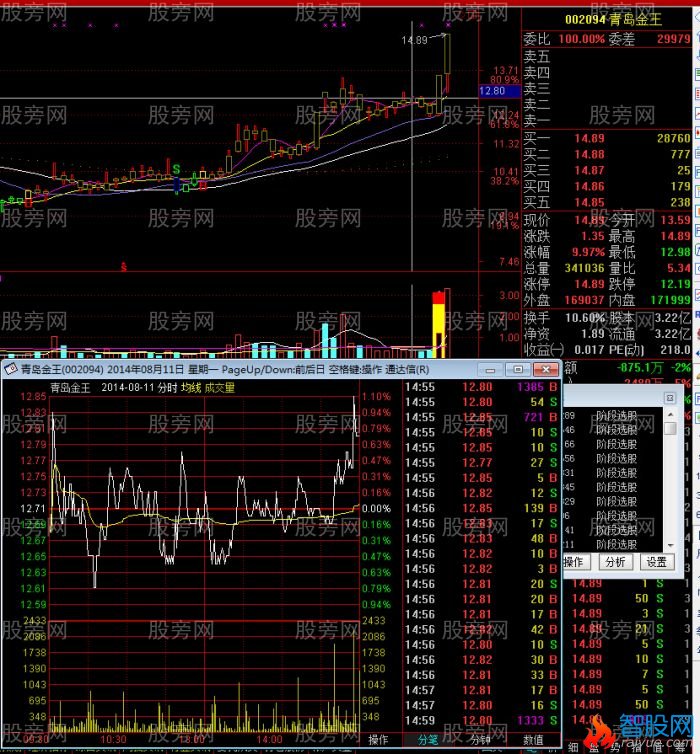The width and height of the screenshot is (700, 754).
Task: Click the 分析 button in floating panel
Action: point(615,562)
